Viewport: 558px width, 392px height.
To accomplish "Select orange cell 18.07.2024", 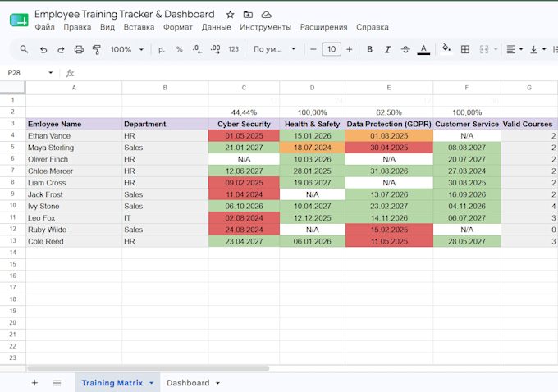I will pyautogui.click(x=312, y=148).
